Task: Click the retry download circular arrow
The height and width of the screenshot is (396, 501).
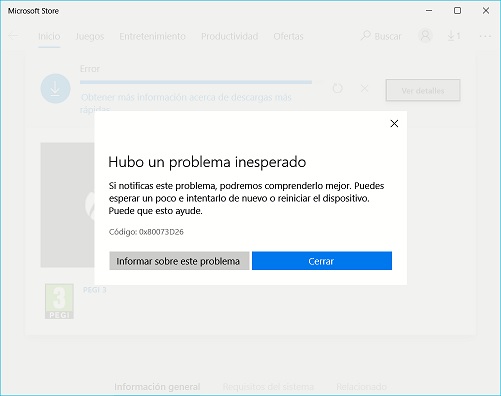Action: click(338, 88)
